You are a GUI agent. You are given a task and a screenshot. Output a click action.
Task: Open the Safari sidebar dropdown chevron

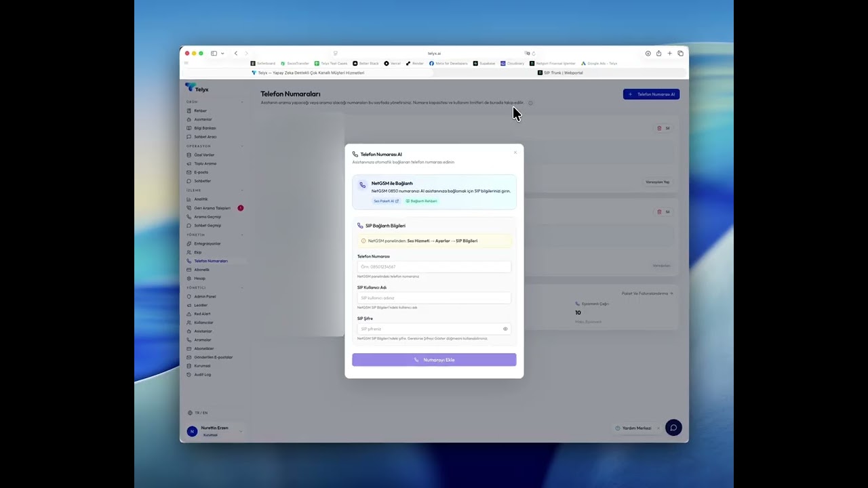[222, 54]
